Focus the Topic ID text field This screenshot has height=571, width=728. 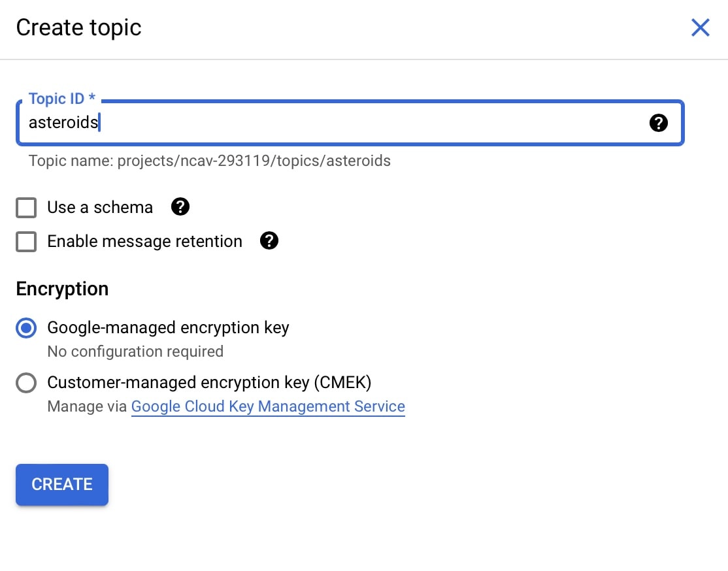coord(350,123)
